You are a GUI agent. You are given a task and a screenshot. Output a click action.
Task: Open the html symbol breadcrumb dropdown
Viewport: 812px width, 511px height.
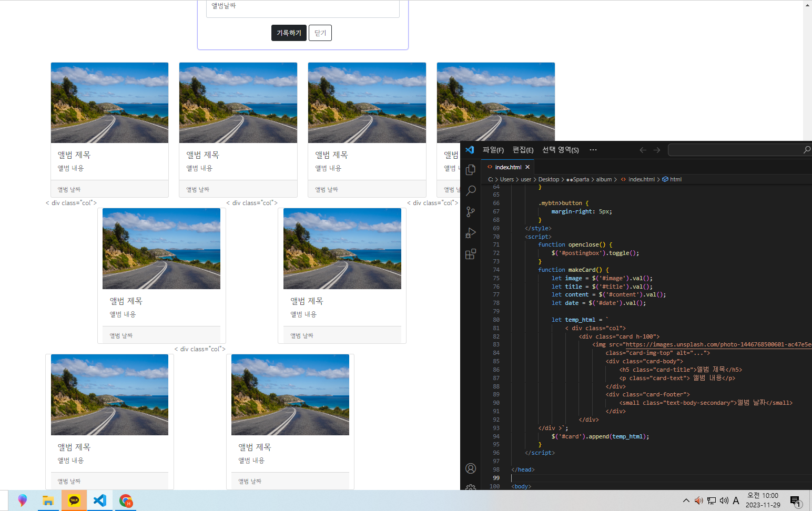672,179
